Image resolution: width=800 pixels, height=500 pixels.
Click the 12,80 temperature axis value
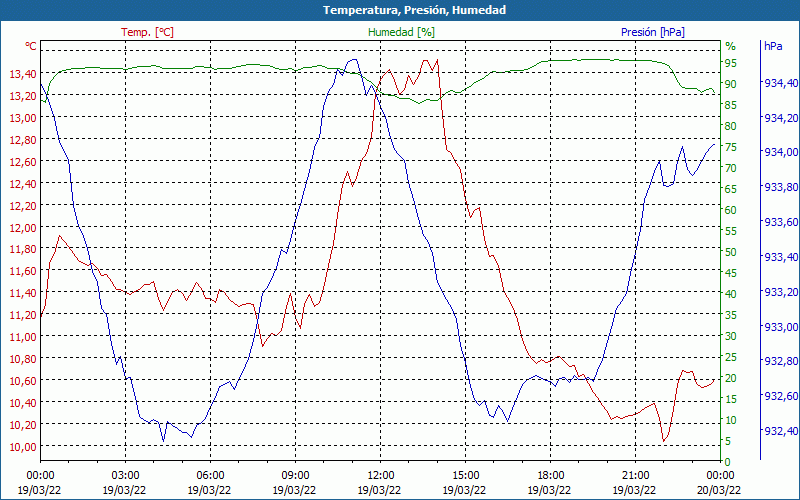pos(23,140)
